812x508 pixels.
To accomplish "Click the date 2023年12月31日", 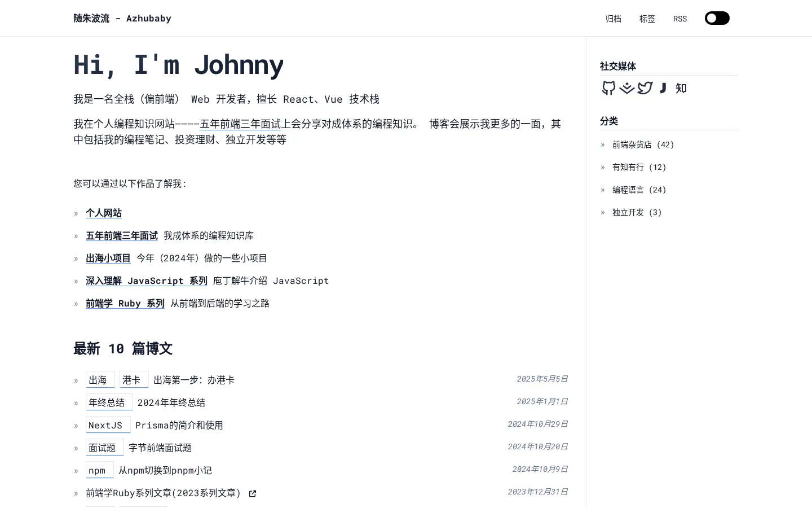I will [x=538, y=492].
